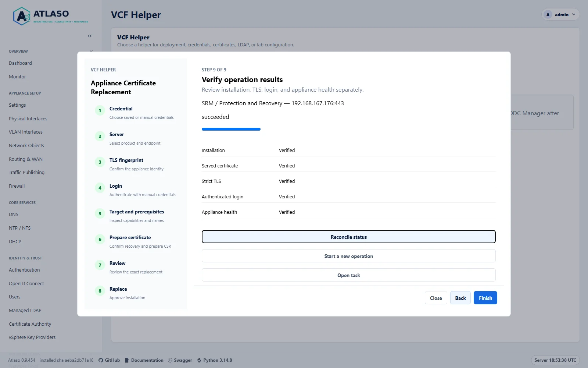
Task: Click the blue operation progress bar
Action: (x=231, y=129)
